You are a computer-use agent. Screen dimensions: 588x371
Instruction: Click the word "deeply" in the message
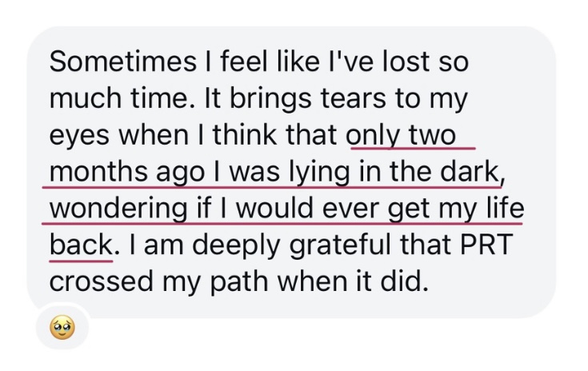tap(237, 246)
